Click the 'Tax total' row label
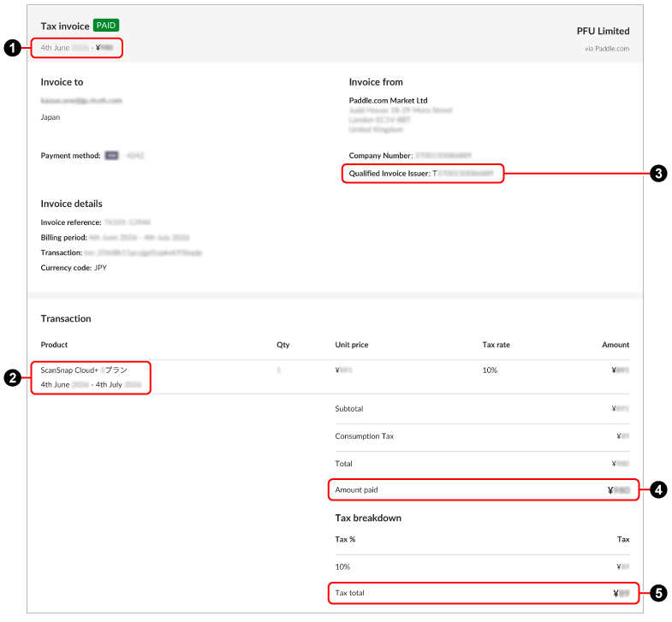 pos(349,593)
